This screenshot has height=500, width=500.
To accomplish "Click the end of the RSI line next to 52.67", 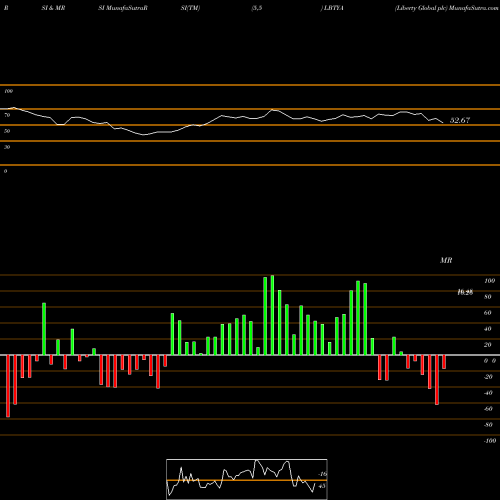I will coord(442,123).
